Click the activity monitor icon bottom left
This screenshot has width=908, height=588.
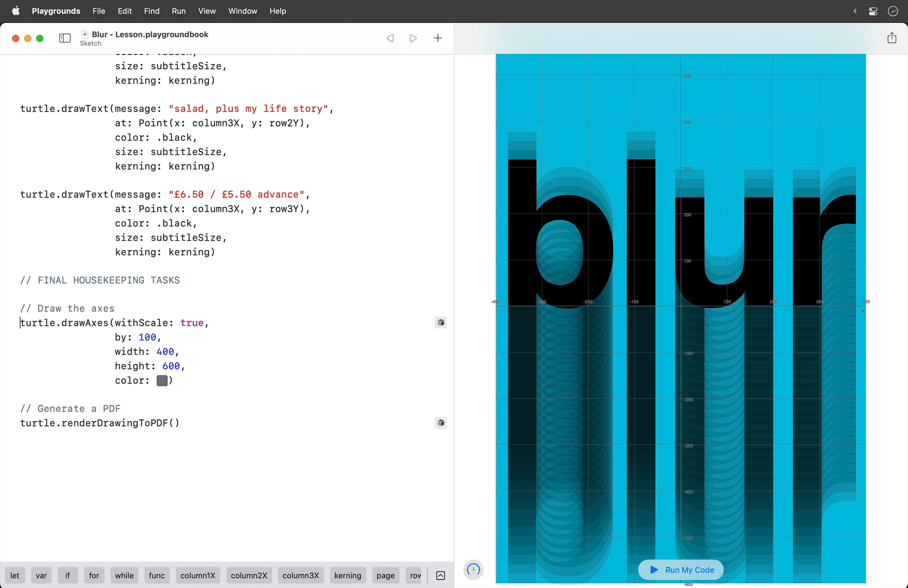tap(474, 569)
